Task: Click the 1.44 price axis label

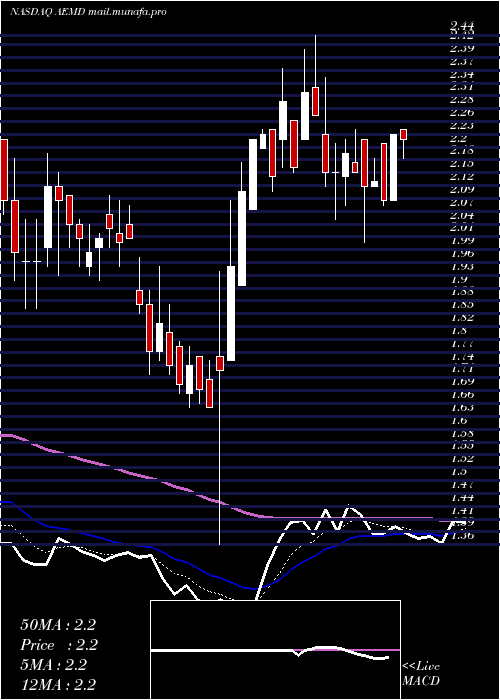Action: [462, 497]
